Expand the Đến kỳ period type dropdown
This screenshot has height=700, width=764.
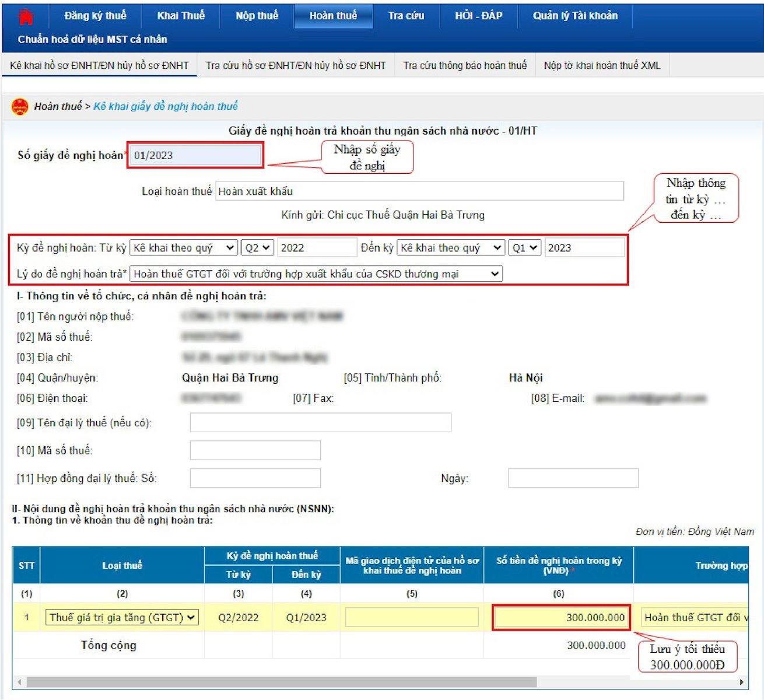click(451, 248)
